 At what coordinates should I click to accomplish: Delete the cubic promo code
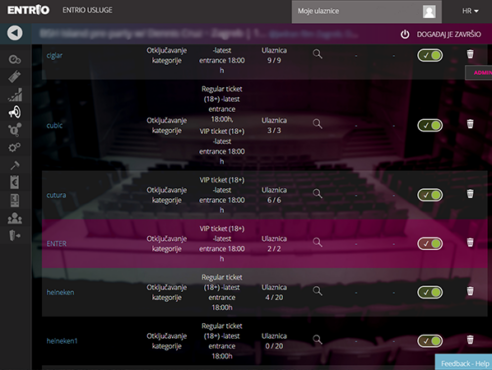click(470, 124)
